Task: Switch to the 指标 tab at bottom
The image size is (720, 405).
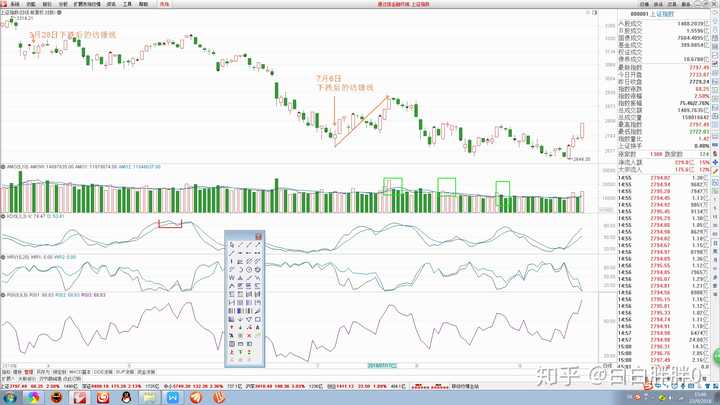Action: (x=6, y=372)
